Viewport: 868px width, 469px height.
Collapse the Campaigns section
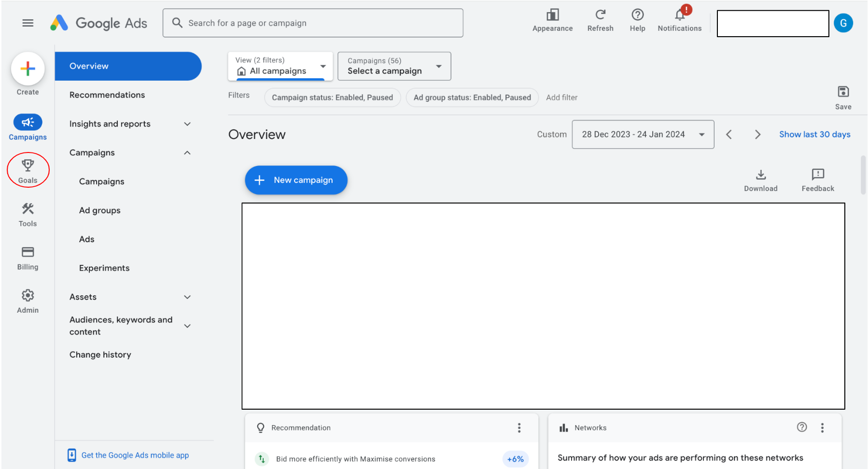[187, 153]
